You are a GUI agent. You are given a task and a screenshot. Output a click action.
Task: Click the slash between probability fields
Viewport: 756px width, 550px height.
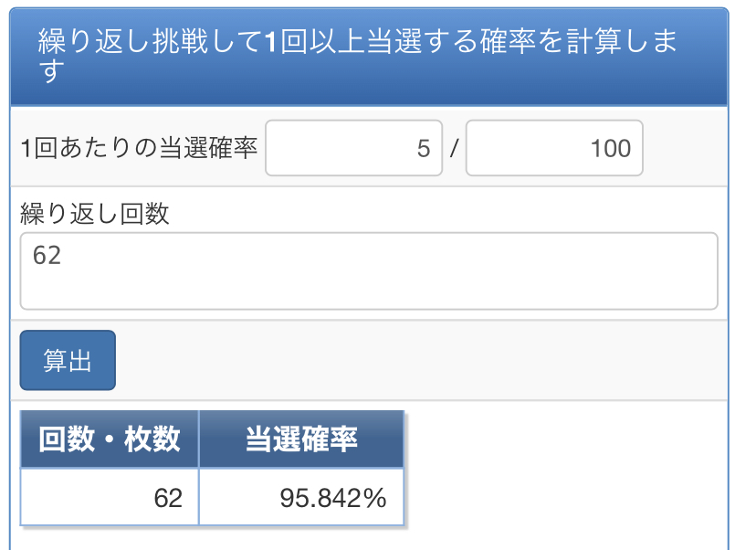[454, 148]
